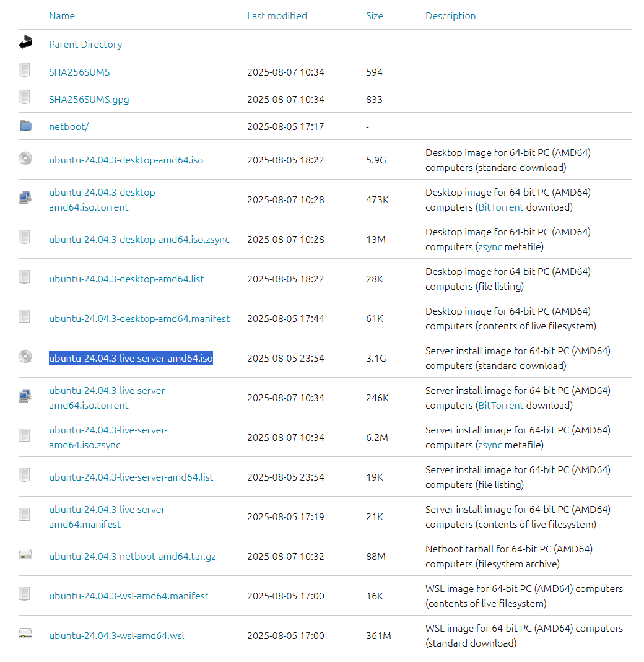This screenshot has width=644, height=662.
Task: Click the torrent icon for desktop-amd64.iso.torrent
Action: pyautogui.click(x=25, y=198)
